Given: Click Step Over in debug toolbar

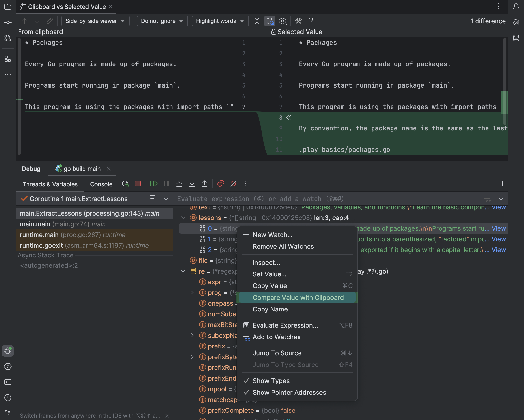Looking at the screenshot, I should tap(179, 183).
